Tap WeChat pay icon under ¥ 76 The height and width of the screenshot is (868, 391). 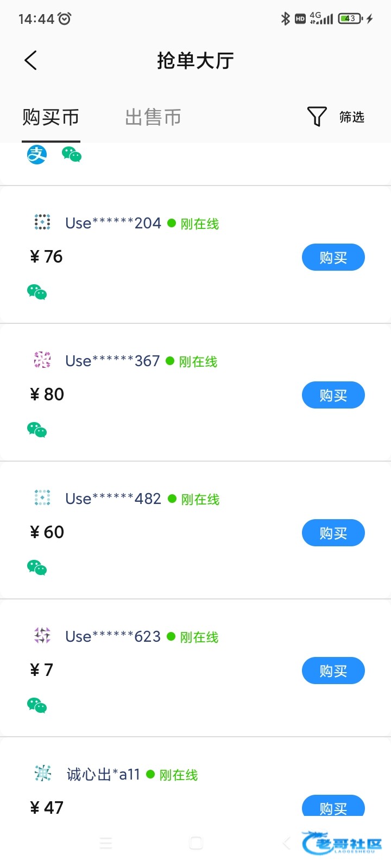(x=37, y=292)
